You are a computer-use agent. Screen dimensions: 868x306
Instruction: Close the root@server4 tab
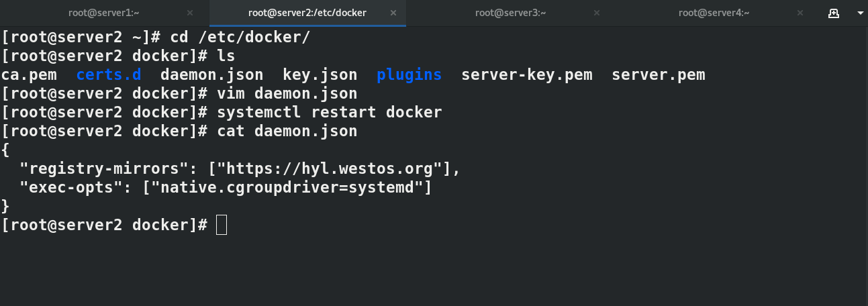[x=800, y=13]
